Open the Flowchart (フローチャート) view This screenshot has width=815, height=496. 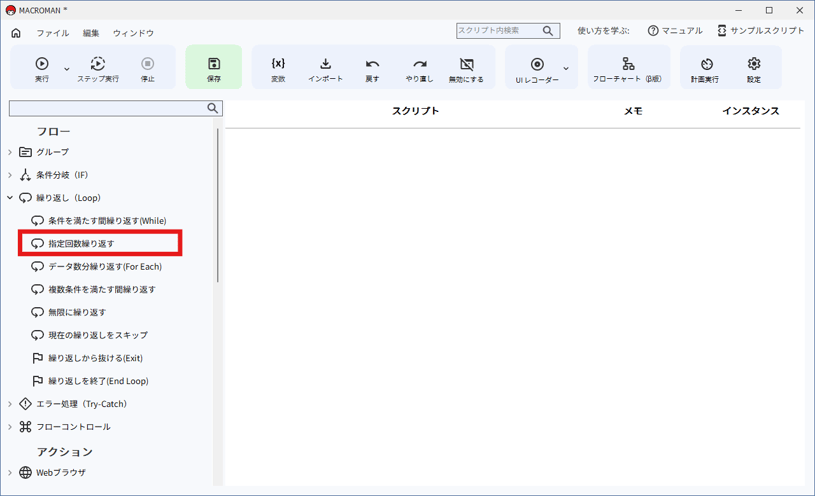click(627, 64)
